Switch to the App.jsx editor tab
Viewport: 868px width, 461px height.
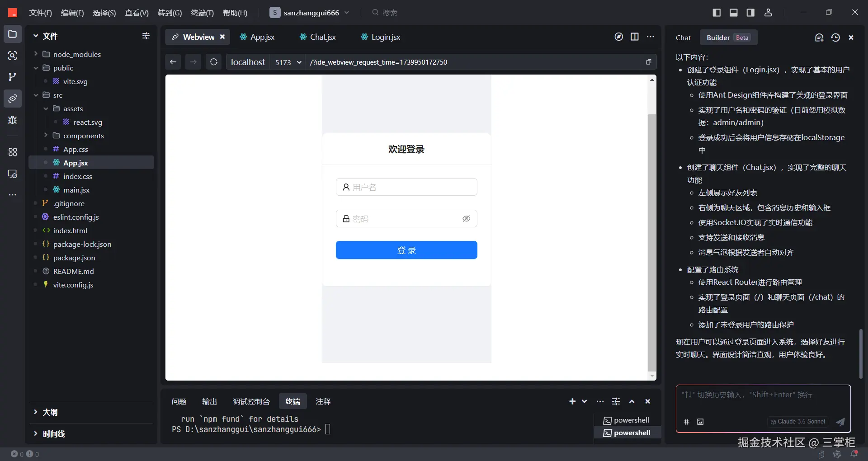(x=257, y=37)
